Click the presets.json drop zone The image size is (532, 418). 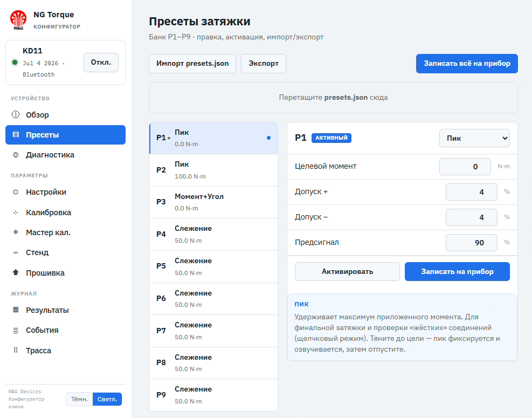[333, 98]
